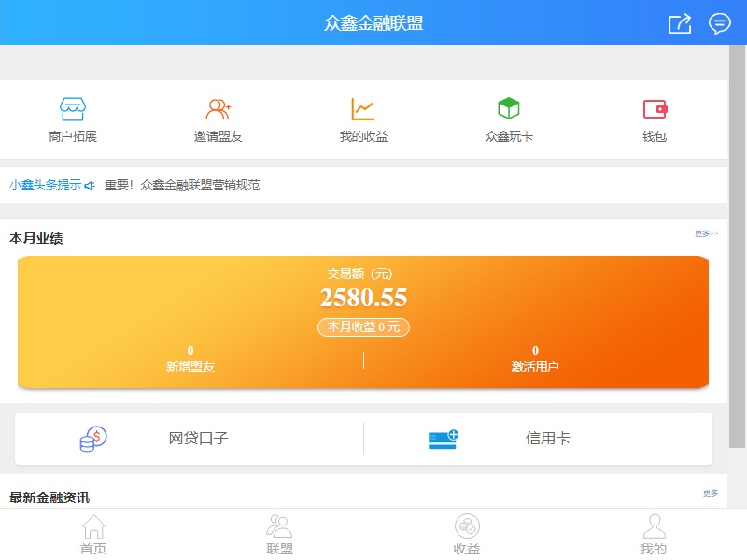Open 商户拓展 store icon
747x560 pixels.
pos(73,109)
